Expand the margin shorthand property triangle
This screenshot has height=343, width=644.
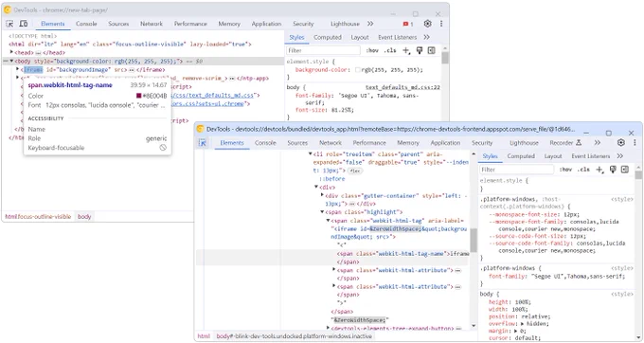[x=516, y=331]
